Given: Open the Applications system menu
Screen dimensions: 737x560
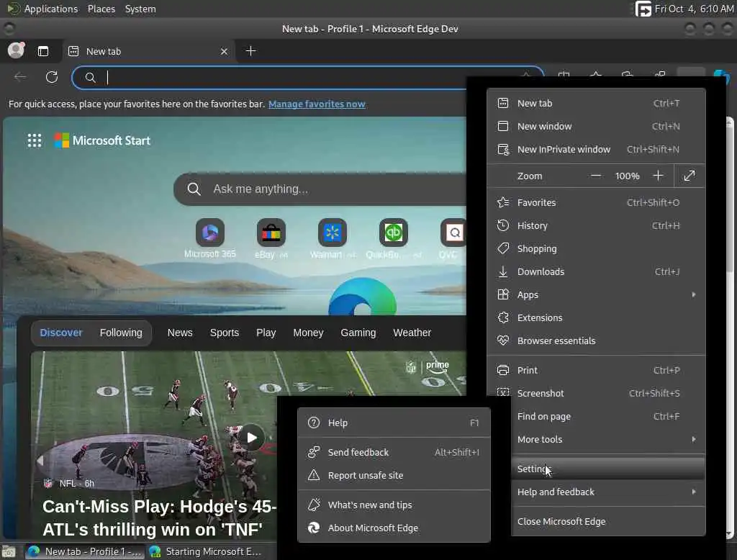Looking at the screenshot, I should click(x=42, y=9).
